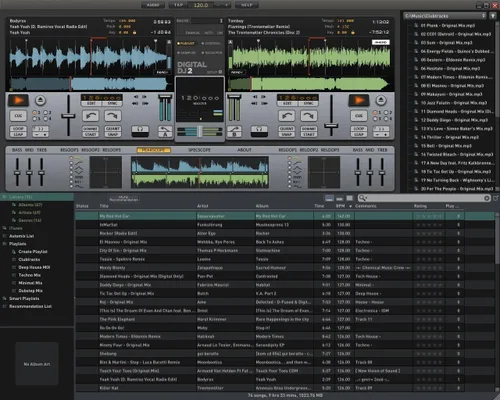Toggle SYNC on Deck A
This screenshot has height=400, width=500.
[112, 103]
